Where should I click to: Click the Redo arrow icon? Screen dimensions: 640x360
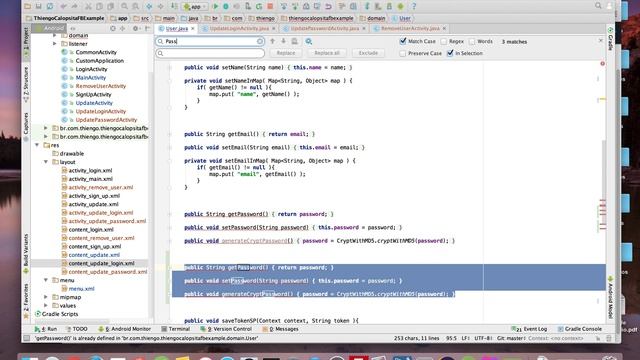tap(75, 6)
